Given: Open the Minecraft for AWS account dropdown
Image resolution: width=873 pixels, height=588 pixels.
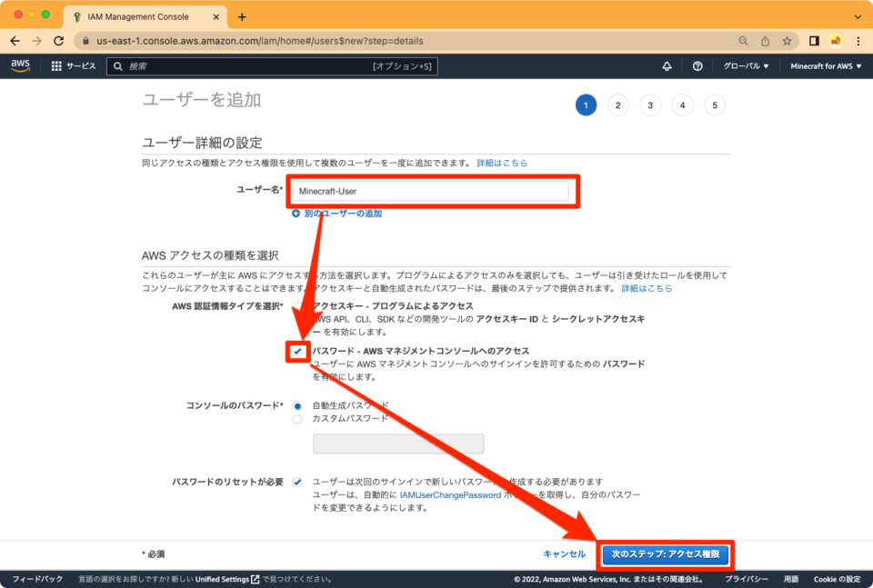Looking at the screenshot, I should point(824,65).
